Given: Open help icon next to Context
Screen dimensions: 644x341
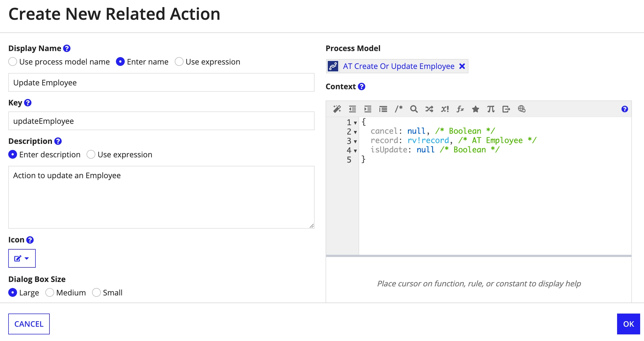Looking at the screenshot, I should (x=362, y=86).
